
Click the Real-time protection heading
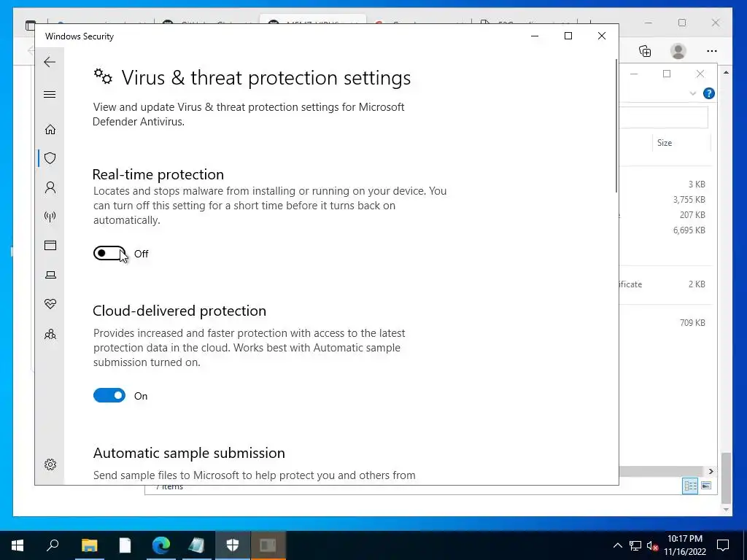[x=158, y=174]
